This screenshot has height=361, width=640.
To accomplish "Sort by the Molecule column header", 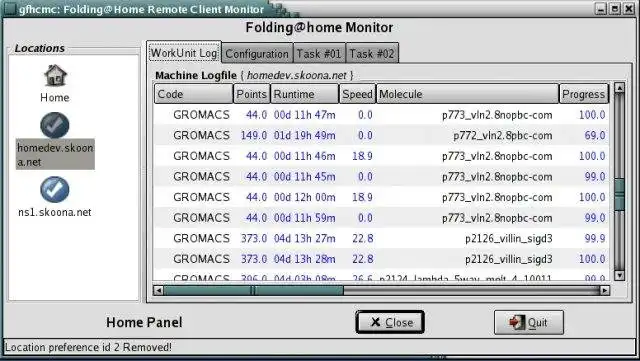I will pos(467,94).
